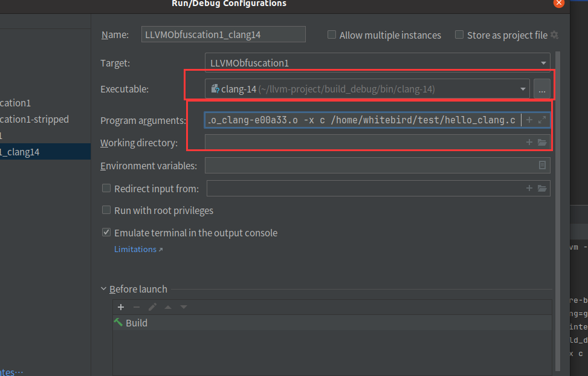The width and height of the screenshot is (588, 376).
Task: Click the Name field LLVMObfuscation1_clang14
Action: pos(223,34)
